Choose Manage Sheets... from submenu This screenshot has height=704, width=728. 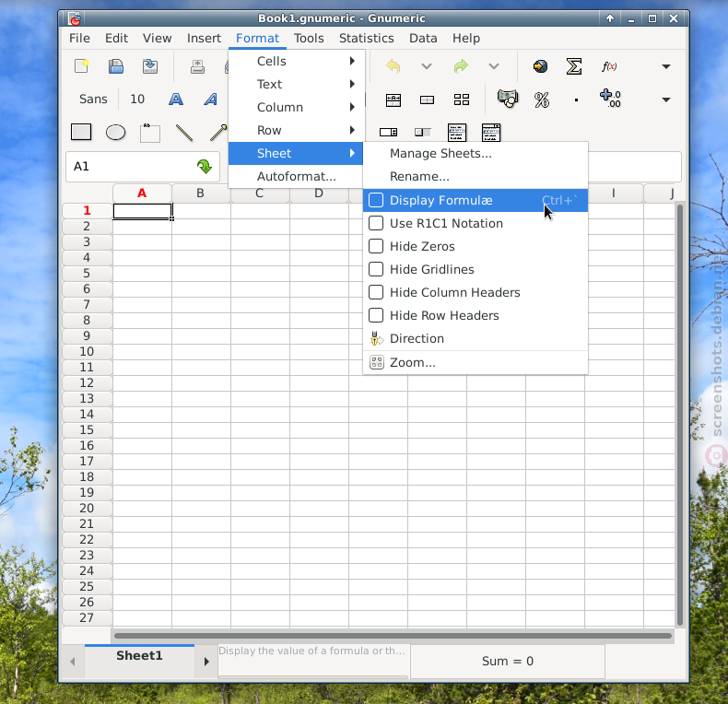point(476,154)
